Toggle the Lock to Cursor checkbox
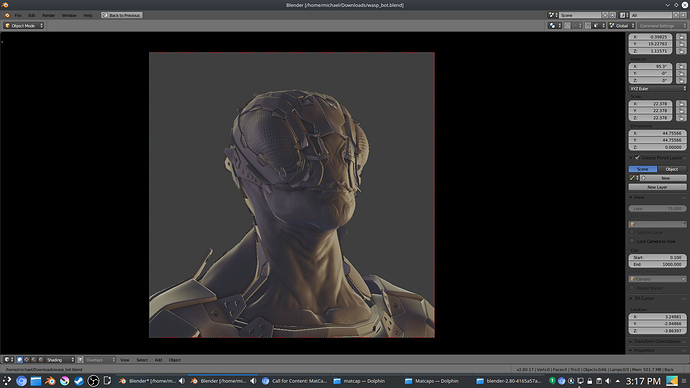The width and height of the screenshot is (690, 388). tap(632, 232)
